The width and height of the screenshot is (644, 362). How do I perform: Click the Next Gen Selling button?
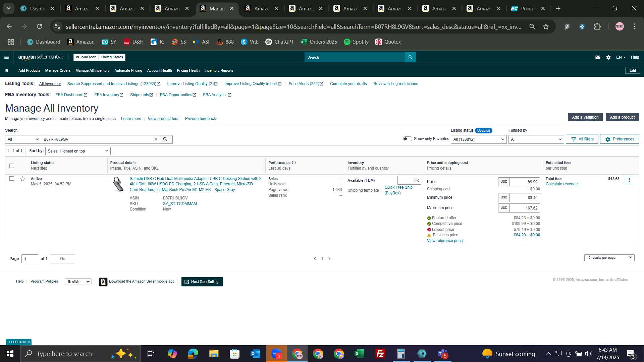pyautogui.click(x=202, y=282)
